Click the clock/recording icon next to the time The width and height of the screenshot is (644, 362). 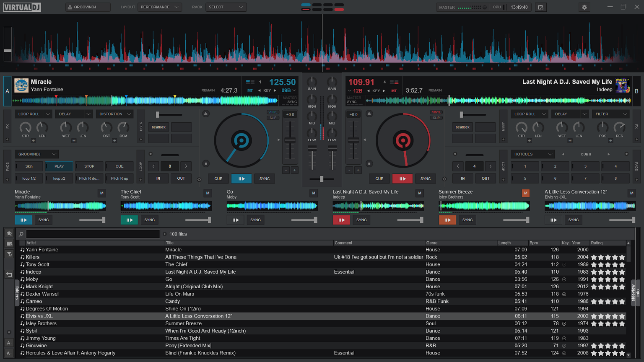click(541, 7)
